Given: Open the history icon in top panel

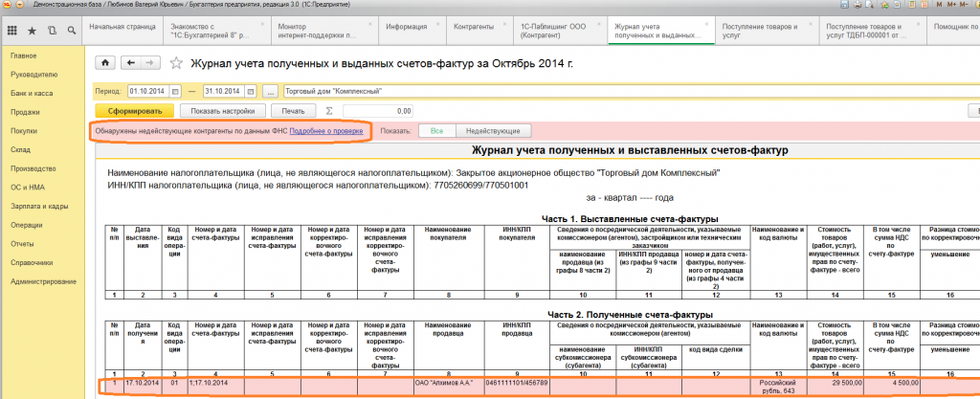Looking at the screenshot, I should pyautogui.click(x=52, y=32).
